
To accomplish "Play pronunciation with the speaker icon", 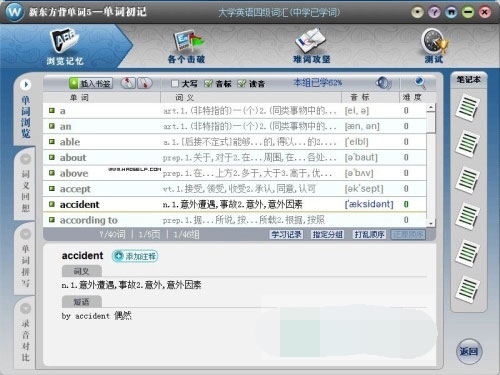I will click(x=383, y=83).
